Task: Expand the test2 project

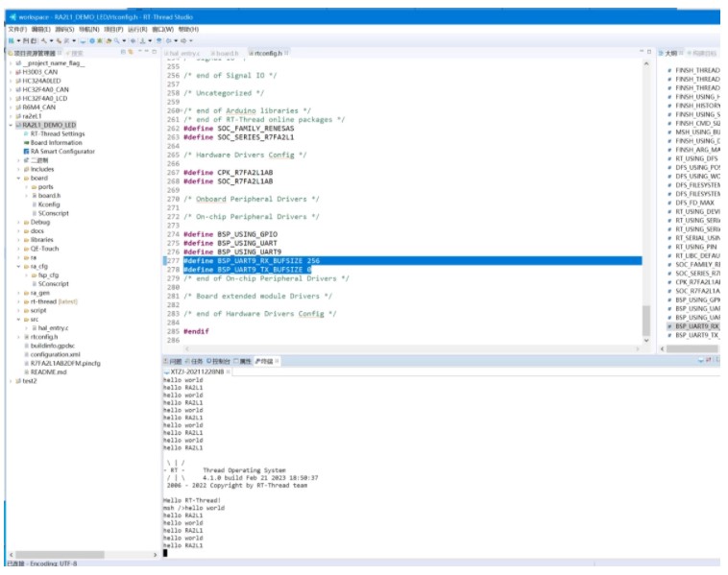Action: click(x=11, y=381)
